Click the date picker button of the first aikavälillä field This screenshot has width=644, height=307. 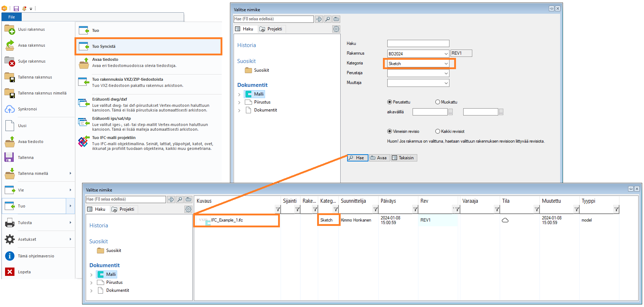450,112
